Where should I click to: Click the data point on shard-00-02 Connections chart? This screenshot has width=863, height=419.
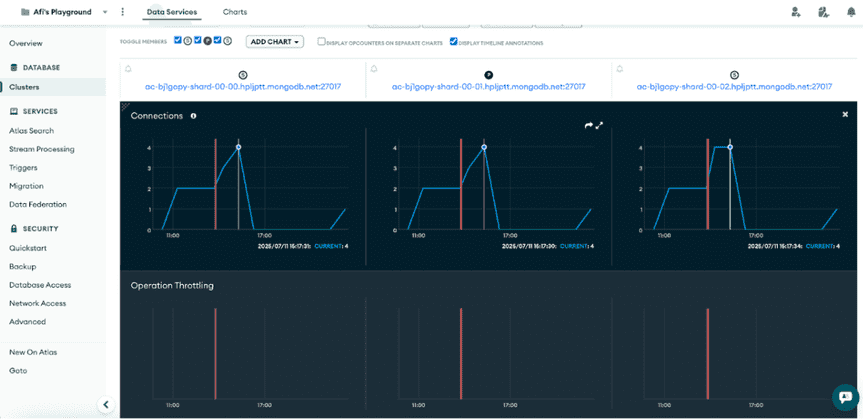pyautogui.click(x=730, y=147)
